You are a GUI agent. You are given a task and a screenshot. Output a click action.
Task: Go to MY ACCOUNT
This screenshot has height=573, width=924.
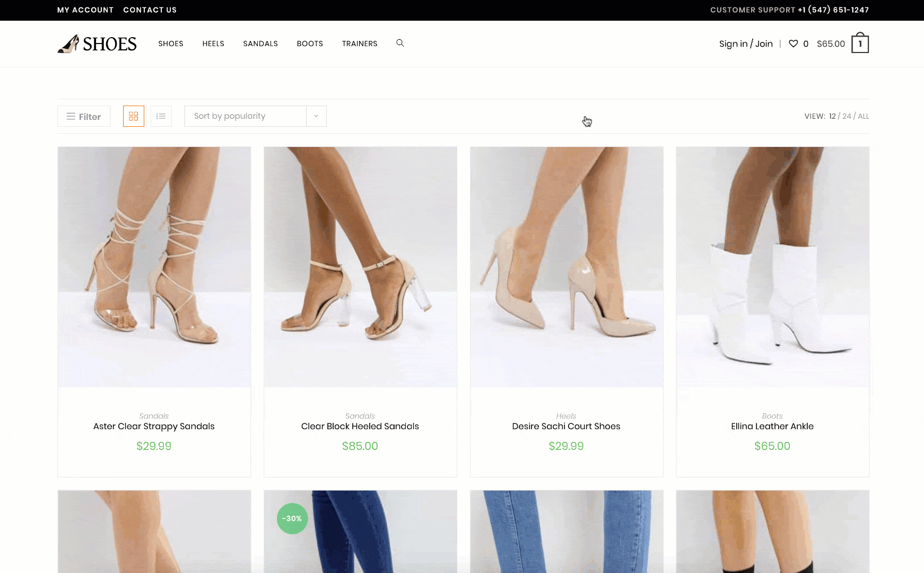coord(85,10)
